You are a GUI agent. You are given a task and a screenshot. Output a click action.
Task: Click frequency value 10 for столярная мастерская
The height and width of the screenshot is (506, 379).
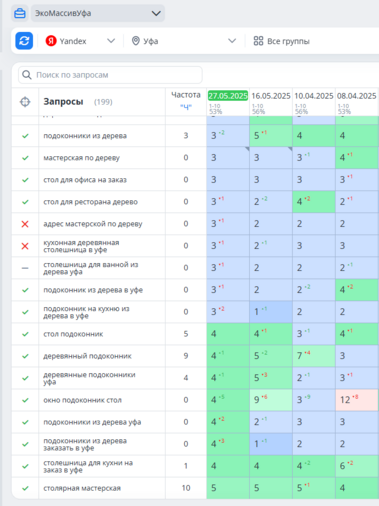[x=186, y=488]
